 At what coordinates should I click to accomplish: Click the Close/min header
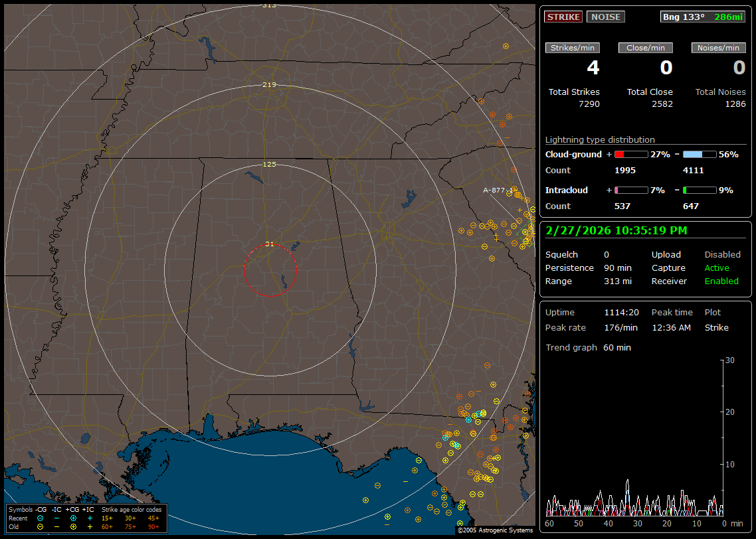tap(646, 48)
